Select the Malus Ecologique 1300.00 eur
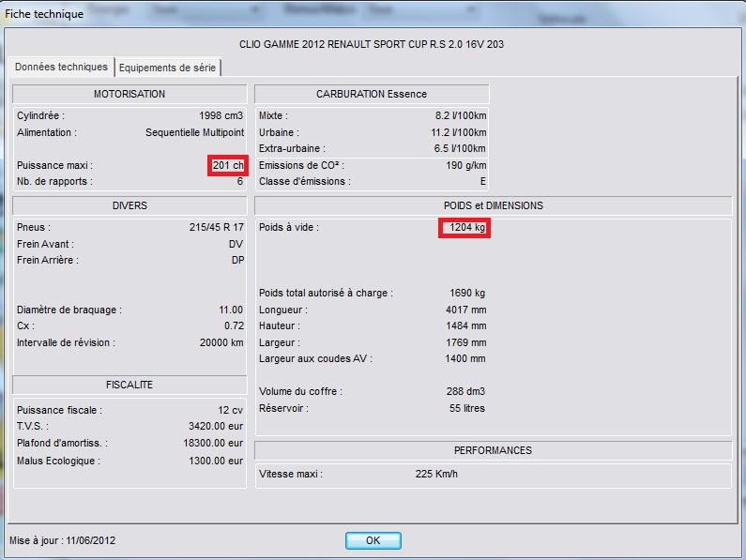 point(216,461)
